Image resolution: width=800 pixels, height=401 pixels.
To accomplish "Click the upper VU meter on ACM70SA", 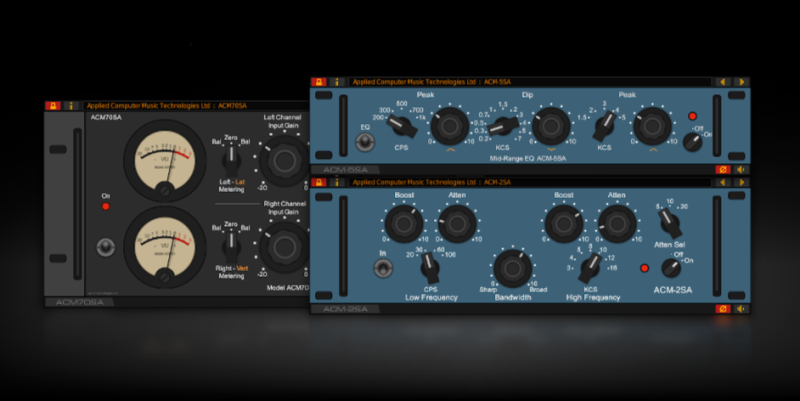I will pyautogui.click(x=164, y=161).
